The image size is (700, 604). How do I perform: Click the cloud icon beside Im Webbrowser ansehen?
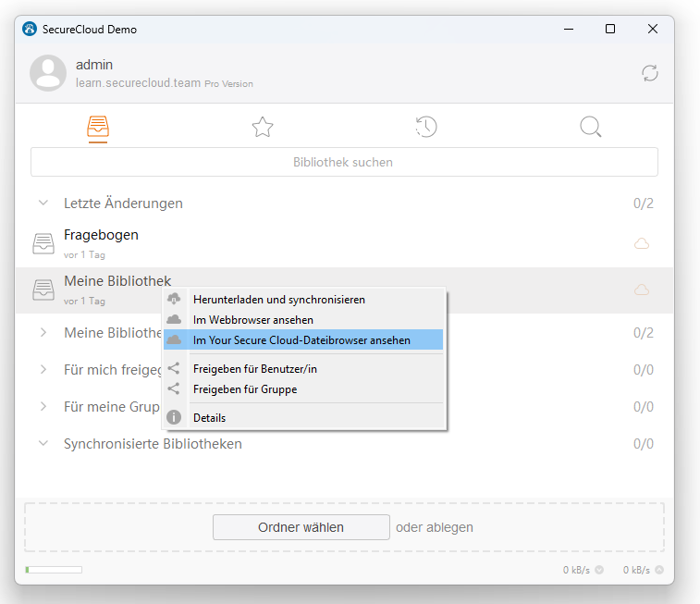[x=174, y=319]
